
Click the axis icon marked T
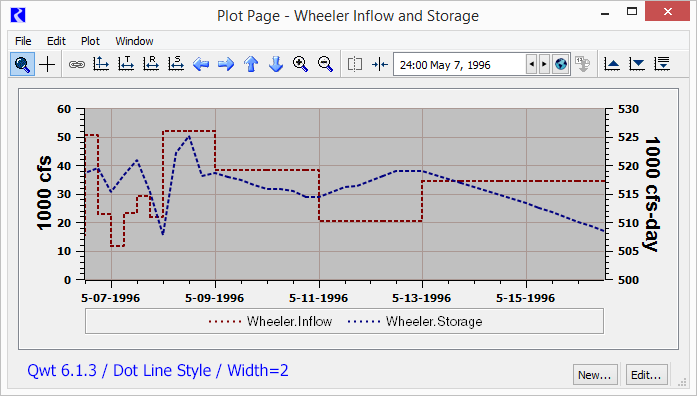pyautogui.click(x=126, y=64)
